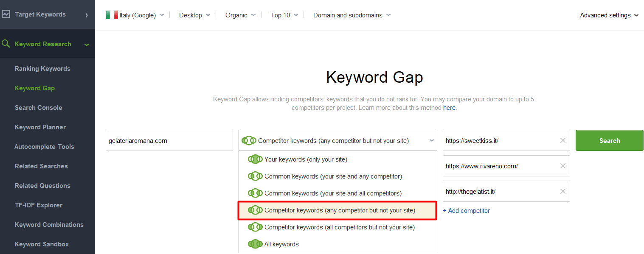Remove the rivareno.com competitor

(563, 166)
